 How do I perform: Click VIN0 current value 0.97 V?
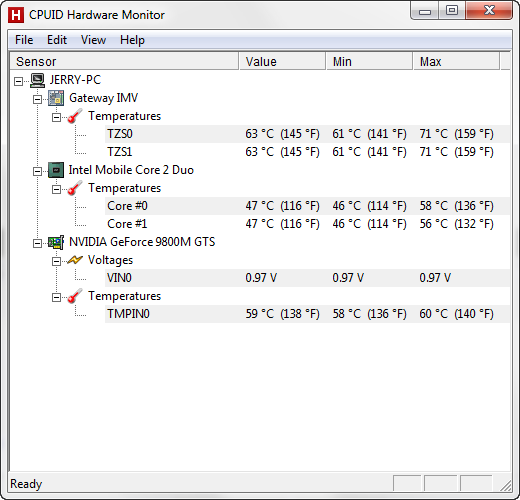(261, 278)
